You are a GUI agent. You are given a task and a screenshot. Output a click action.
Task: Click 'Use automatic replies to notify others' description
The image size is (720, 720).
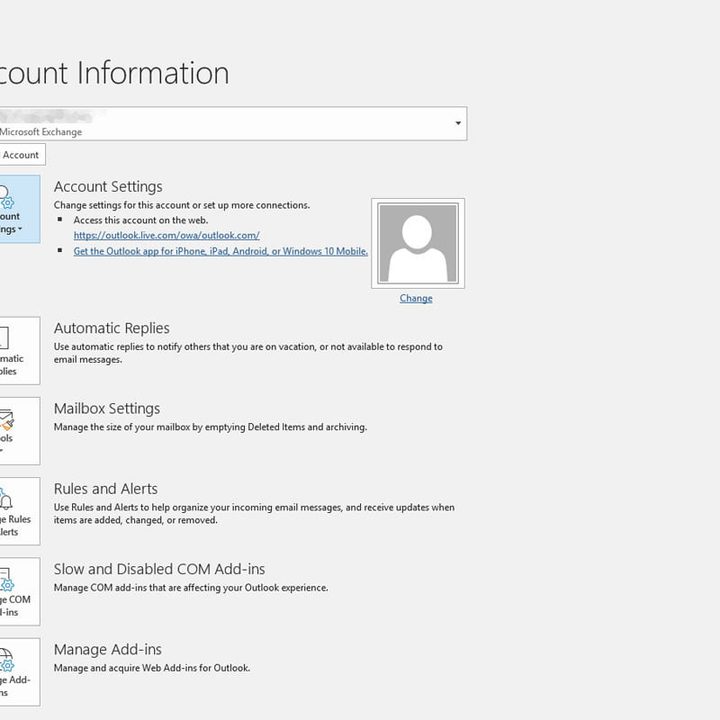[x=248, y=353]
